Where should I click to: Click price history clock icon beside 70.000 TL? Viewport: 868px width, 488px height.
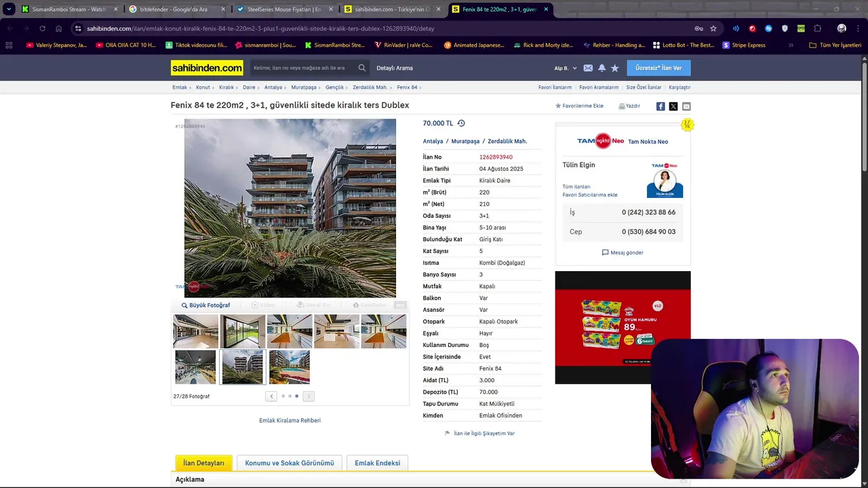[461, 123]
